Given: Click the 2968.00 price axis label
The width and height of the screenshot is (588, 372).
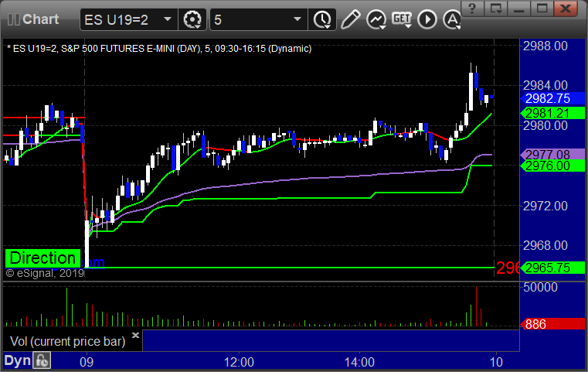Looking at the screenshot, I should pyautogui.click(x=546, y=245).
